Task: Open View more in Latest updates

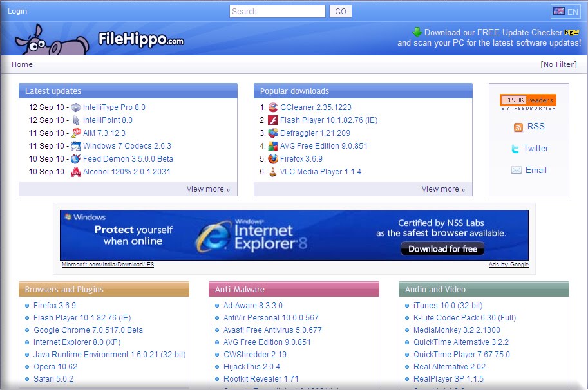Action: [208, 189]
